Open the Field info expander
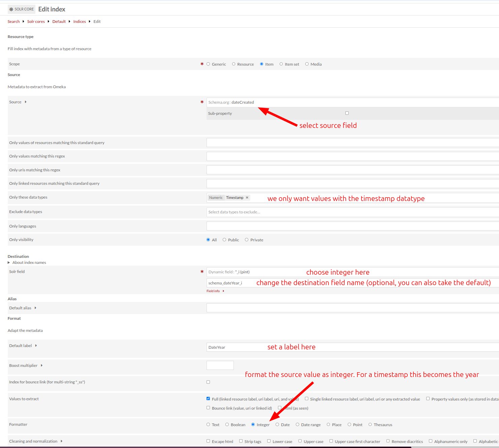This screenshot has width=499, height=448. (x=223, y=291)
